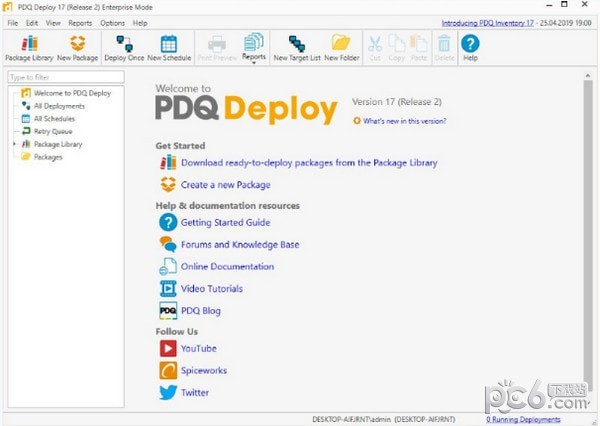
Task: Click the Print Preview toolbar icon
Action: [x=217, y=48]
